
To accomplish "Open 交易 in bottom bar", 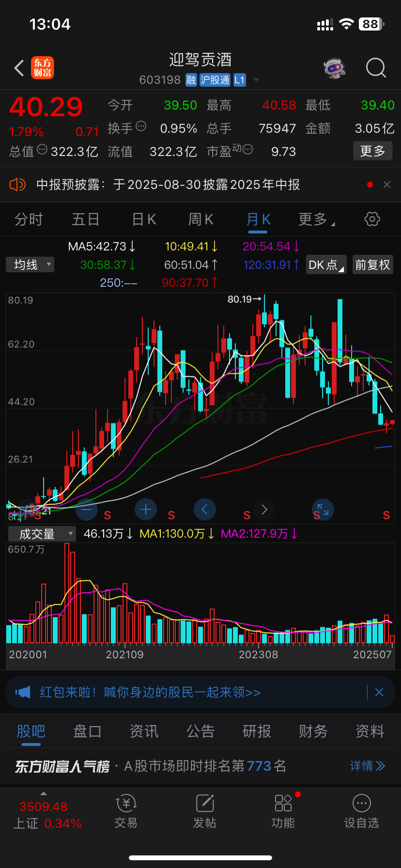I will point(126,812).
